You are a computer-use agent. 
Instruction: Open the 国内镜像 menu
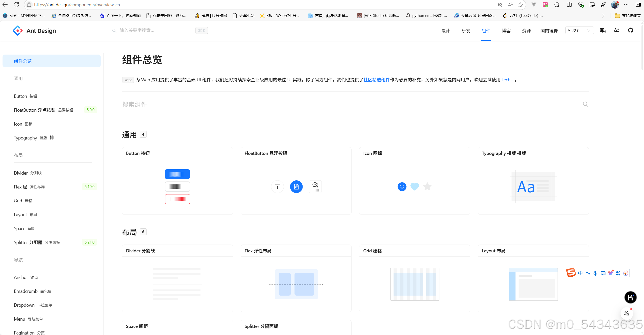(549, 31)
